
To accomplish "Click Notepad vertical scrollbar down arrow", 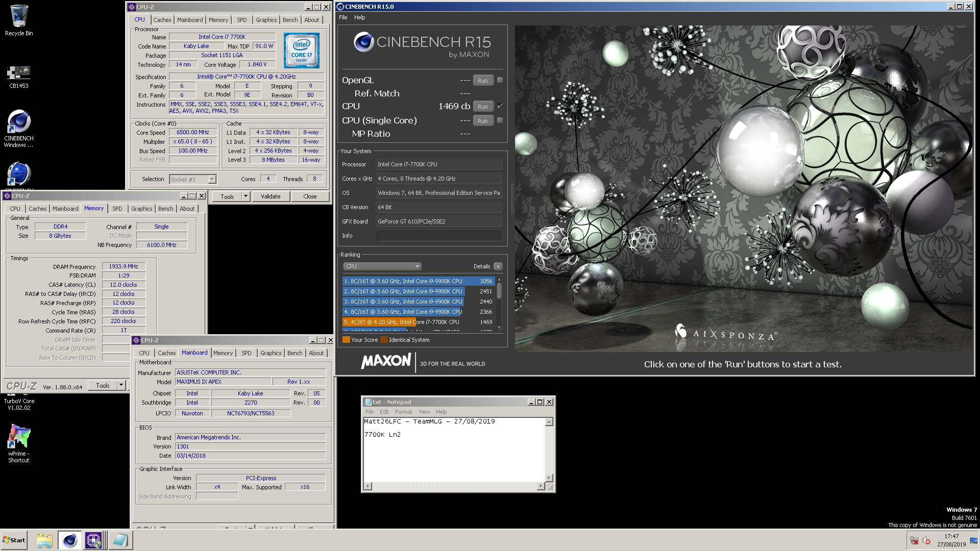I will (x=549, y=478).
